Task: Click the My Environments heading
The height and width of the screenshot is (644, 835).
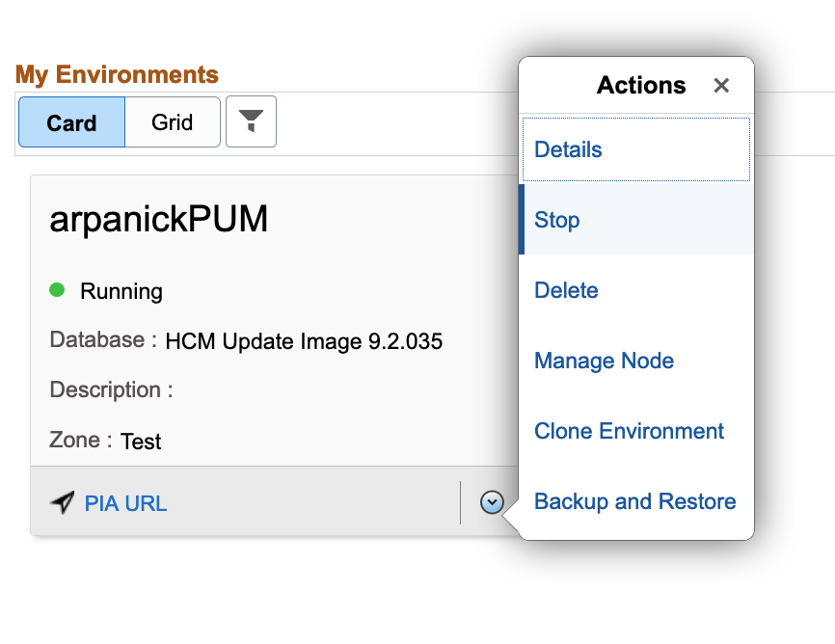Action: pyautogui.click(x=117, y=74)
